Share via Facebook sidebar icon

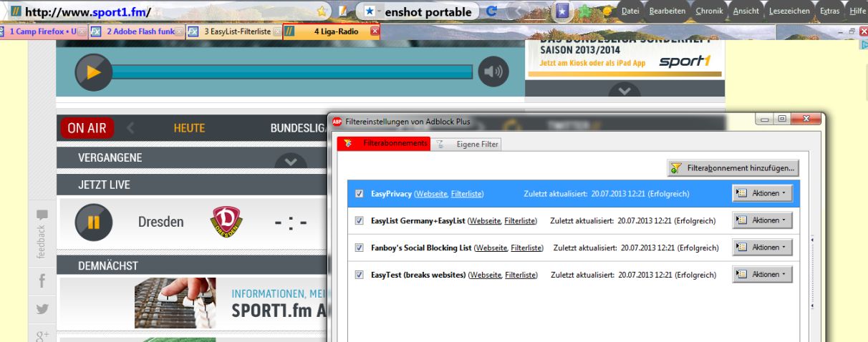pyautogui.click(x=42, y=282)
